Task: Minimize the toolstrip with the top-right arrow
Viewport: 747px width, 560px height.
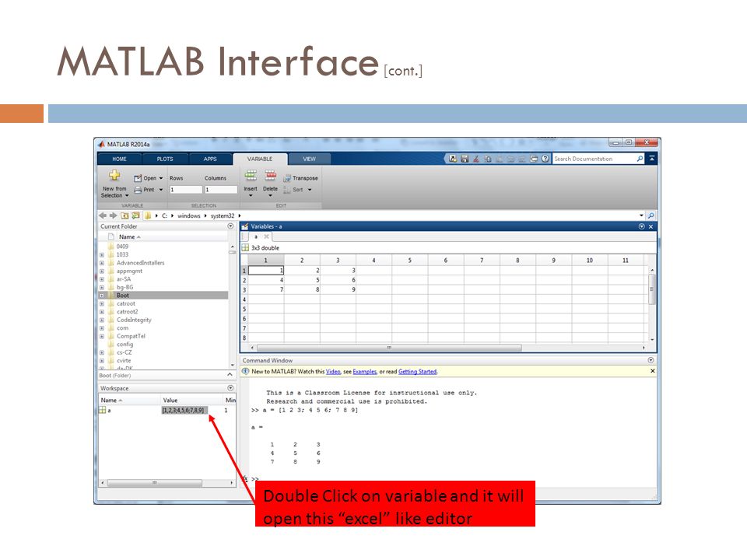Action: click(x=652, y=159)
